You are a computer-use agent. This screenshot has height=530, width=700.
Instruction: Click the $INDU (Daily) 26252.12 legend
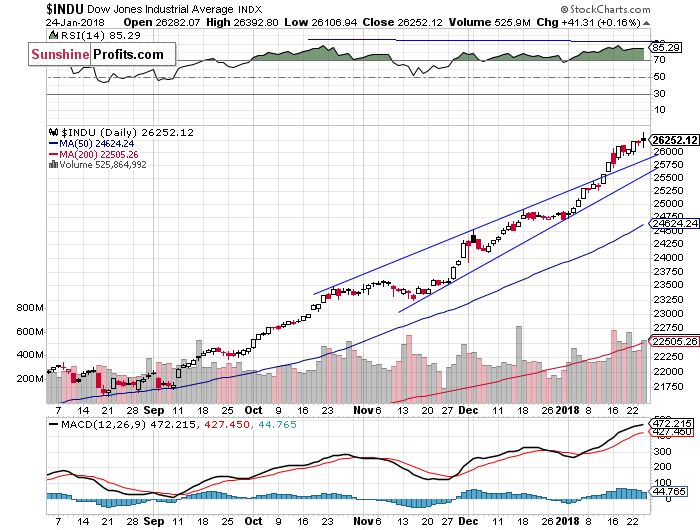click(x=127, y=133)
